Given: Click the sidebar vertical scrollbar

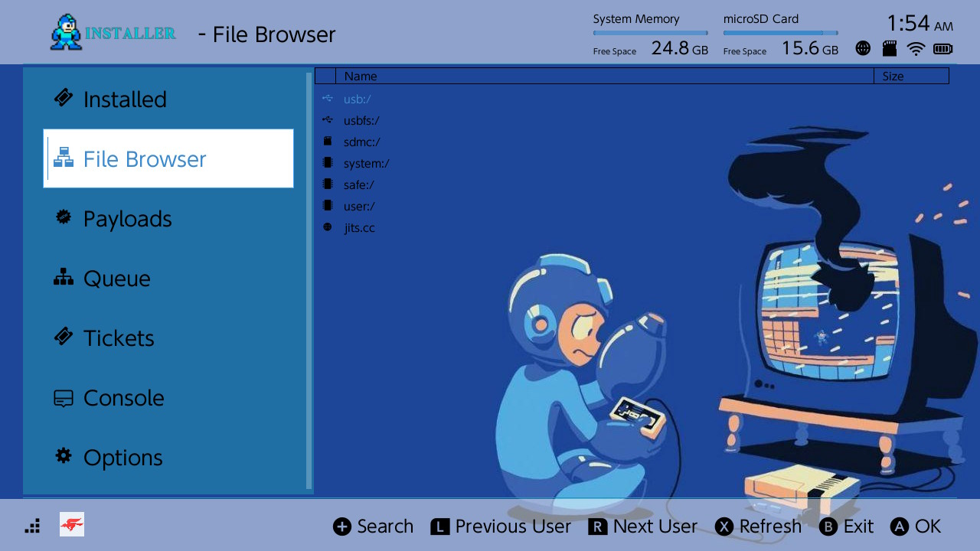Looking at the screenshot, I should tap(309, 281).
